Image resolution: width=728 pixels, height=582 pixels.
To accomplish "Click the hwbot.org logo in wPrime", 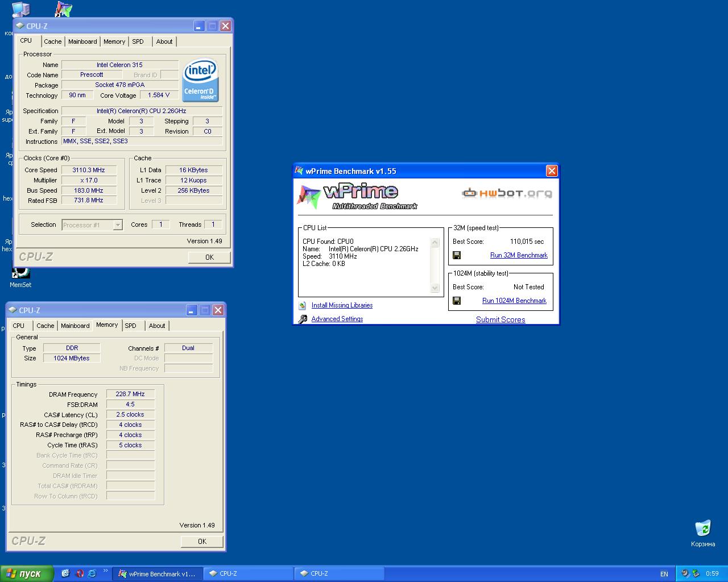I will point(507,193).
